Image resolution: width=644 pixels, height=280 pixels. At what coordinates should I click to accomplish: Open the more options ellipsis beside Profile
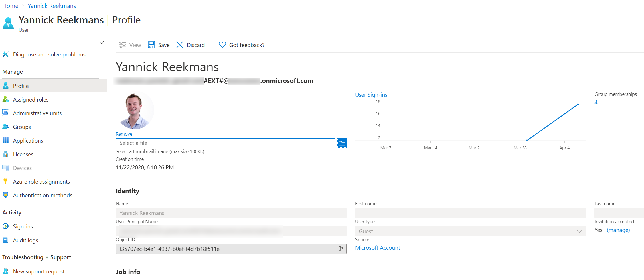point(155,20)
